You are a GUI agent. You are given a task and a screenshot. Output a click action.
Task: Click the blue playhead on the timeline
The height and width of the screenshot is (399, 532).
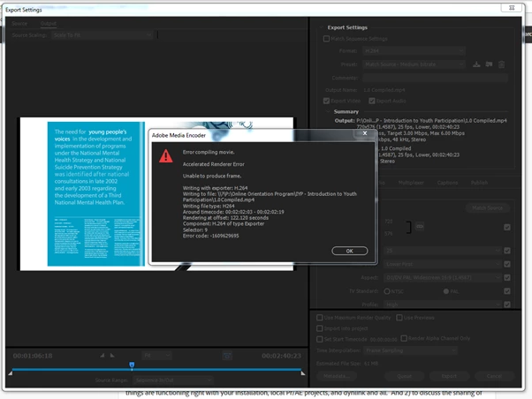click(132, 365)
